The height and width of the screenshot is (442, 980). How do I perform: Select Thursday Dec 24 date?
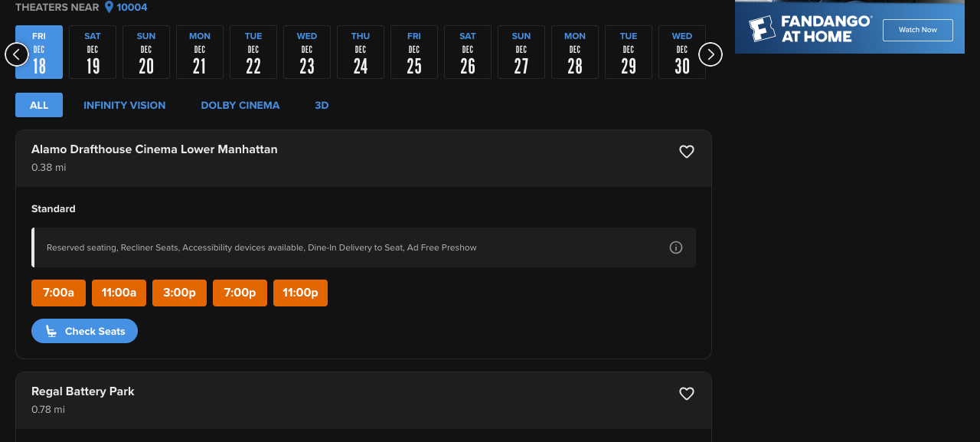[361, 52]
